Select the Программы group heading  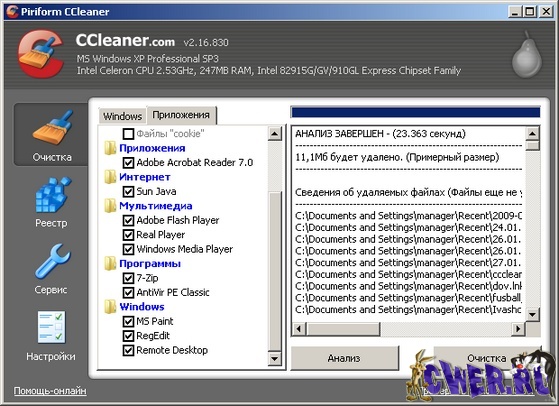click(x=150, y=264)
